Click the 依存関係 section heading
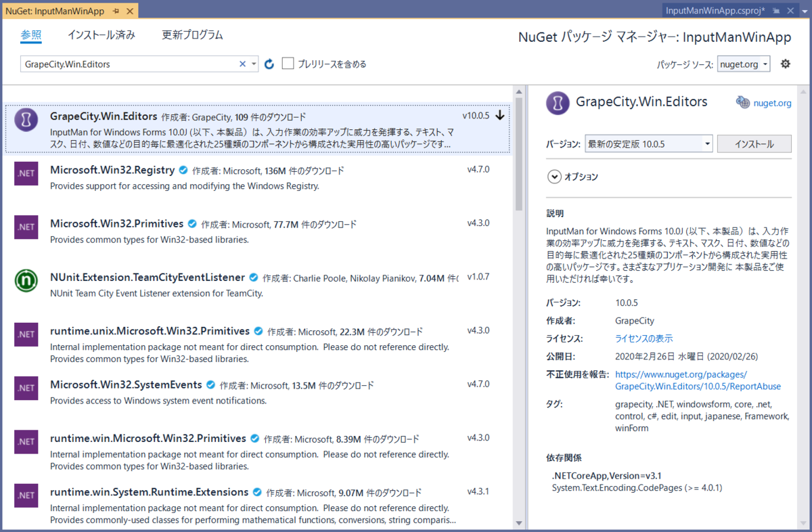 tap(564, 458)
